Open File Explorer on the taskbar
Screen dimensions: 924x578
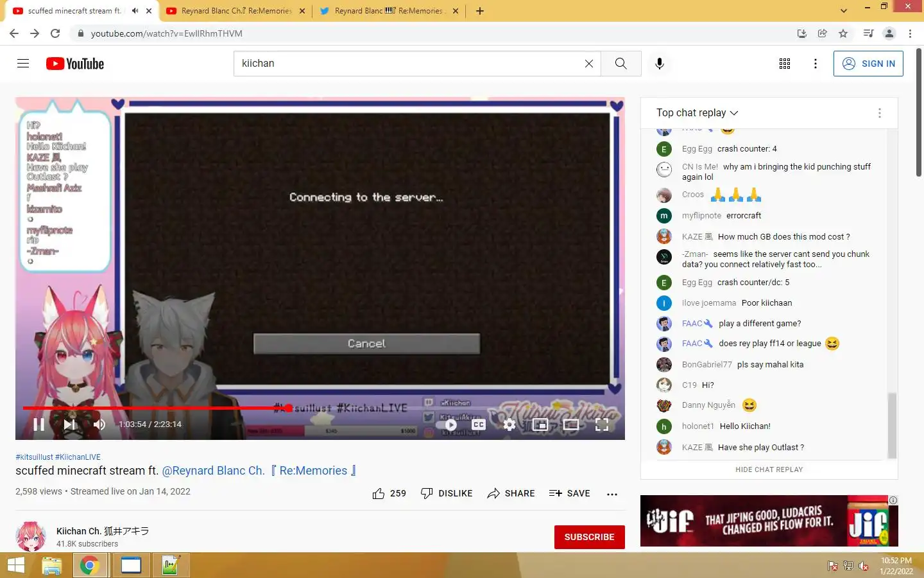tap(51, 566)
